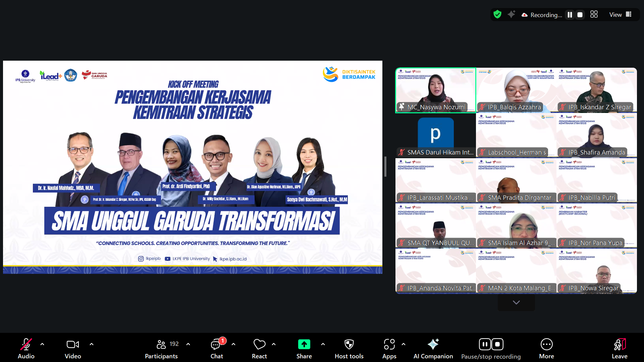
Task: Click muted mic icon on IPB_Nowa Siregar
Action: [x=562, y=288]
